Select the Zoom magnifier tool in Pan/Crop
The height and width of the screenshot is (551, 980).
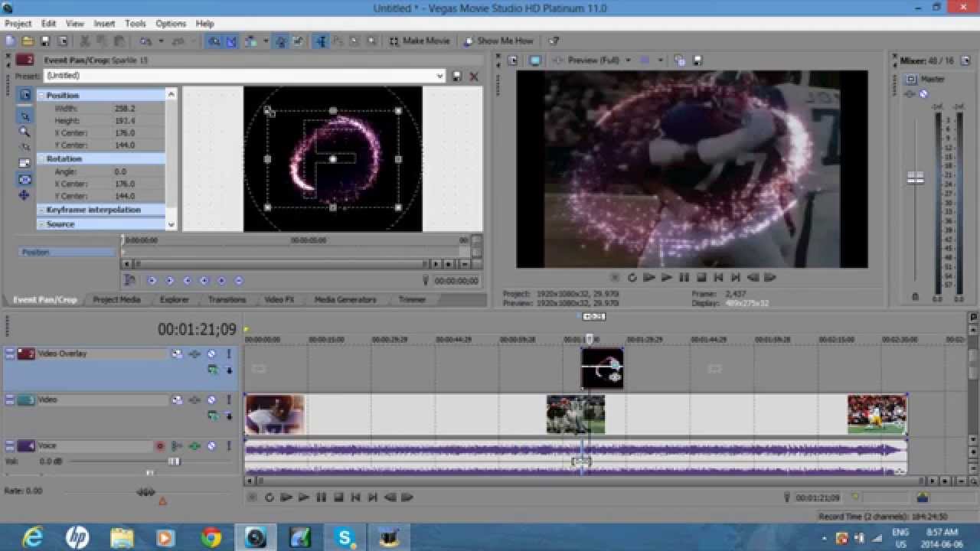click(24, 132)
